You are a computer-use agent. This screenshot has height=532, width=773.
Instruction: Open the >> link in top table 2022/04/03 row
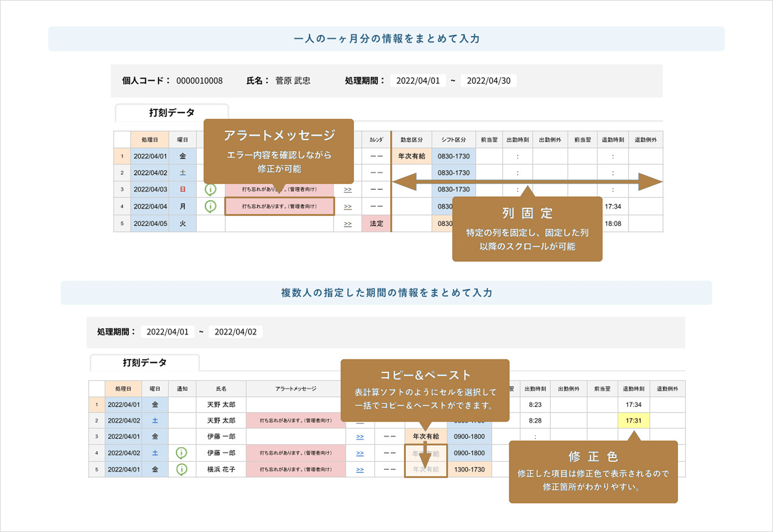coord(348,190)
